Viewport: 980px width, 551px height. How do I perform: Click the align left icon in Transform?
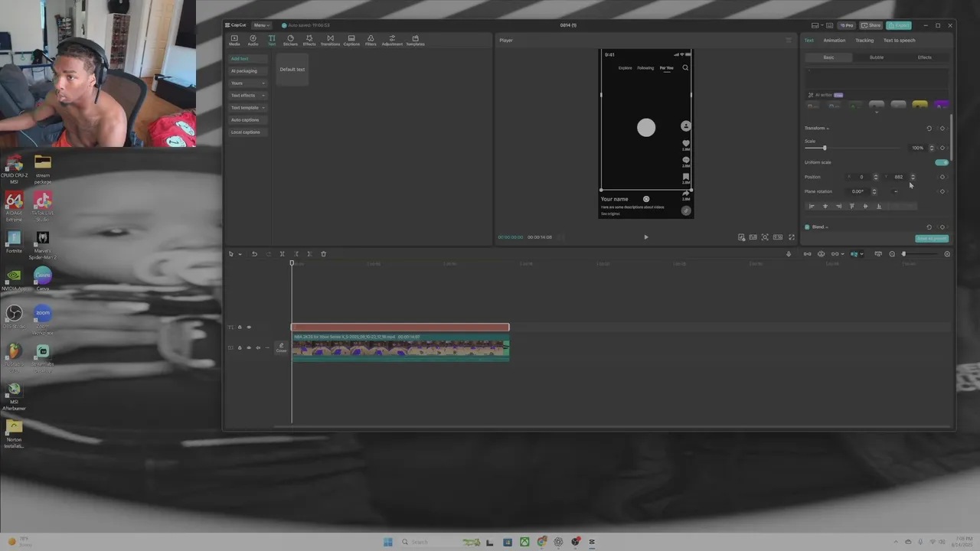point(812,206)
